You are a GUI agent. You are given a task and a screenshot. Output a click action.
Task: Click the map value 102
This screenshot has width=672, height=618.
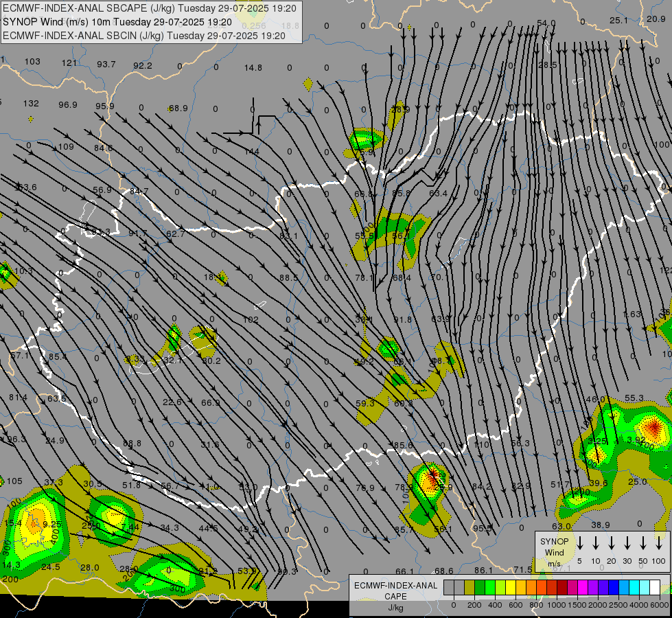[251, 320]
